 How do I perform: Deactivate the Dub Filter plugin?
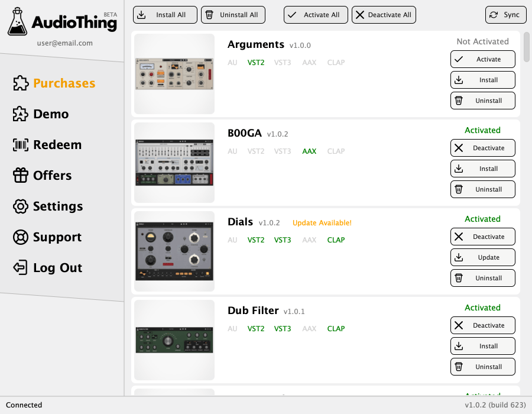(x=482, y=325)
